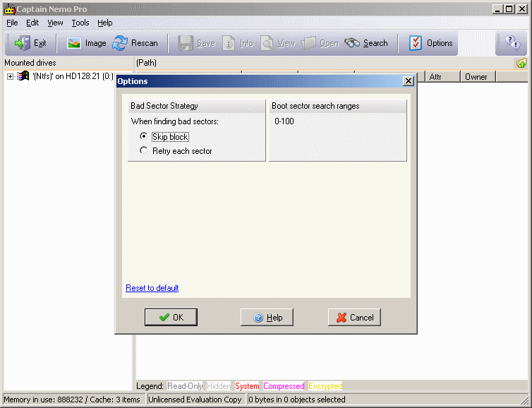Open the View menu
The height and width of the screenshot is (408, 532).
click(x=55, y=23)
